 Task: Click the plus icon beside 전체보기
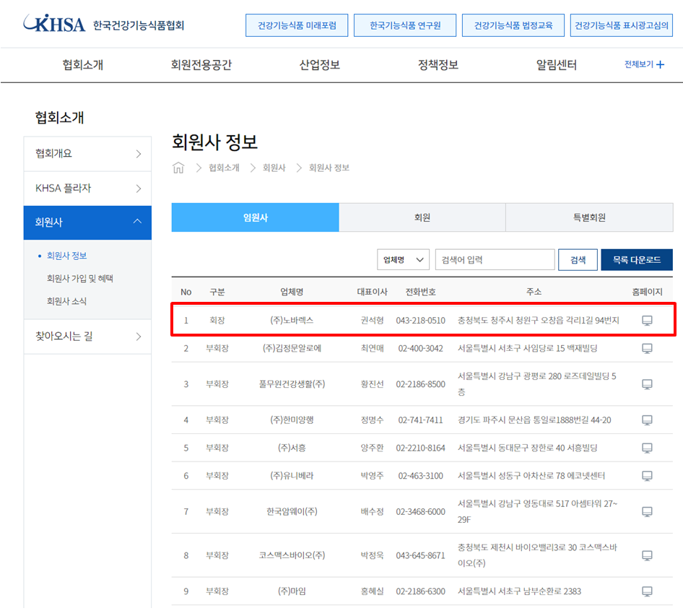tap(661, 64)
